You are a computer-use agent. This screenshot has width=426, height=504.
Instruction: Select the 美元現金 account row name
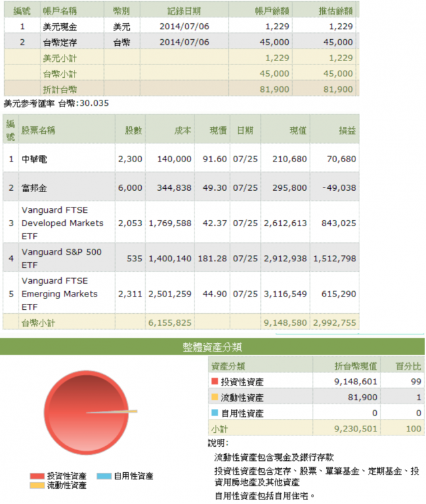tap(60, 27)
